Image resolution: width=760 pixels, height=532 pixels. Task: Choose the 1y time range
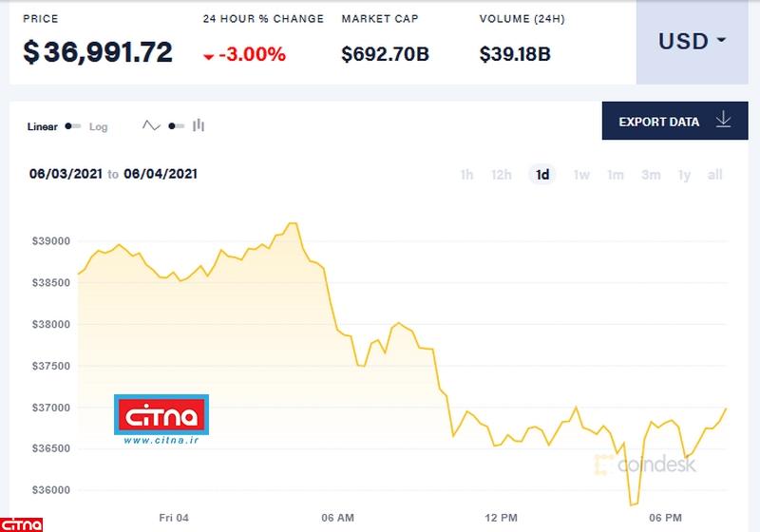[x=684, y=175]
